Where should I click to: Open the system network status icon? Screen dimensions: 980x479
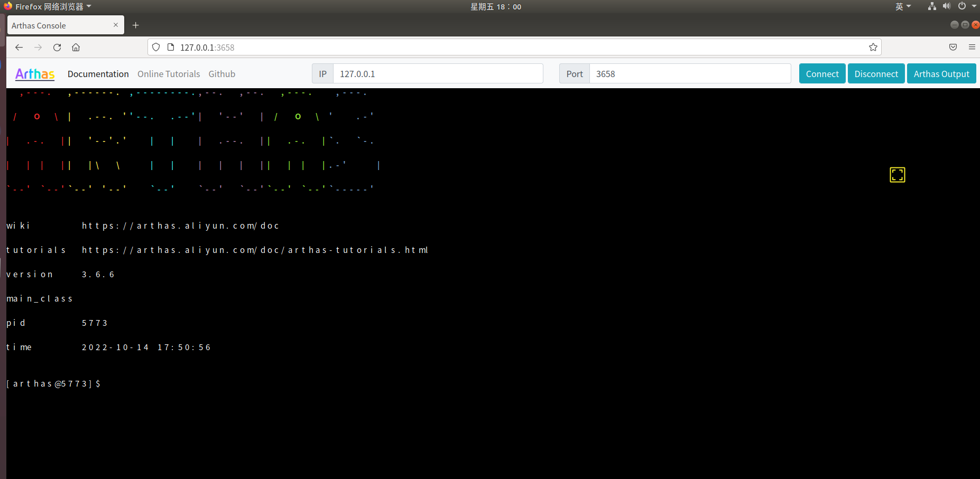pyautogui.click(x=932, y=6)
